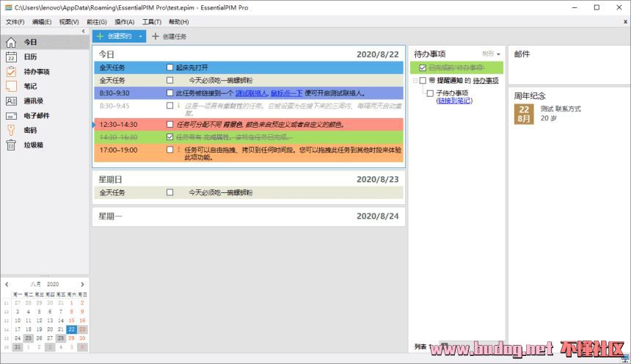Click 测试 联系方式 anniversary entry
This screenshot has width=631, height=364.
point(561,109)
